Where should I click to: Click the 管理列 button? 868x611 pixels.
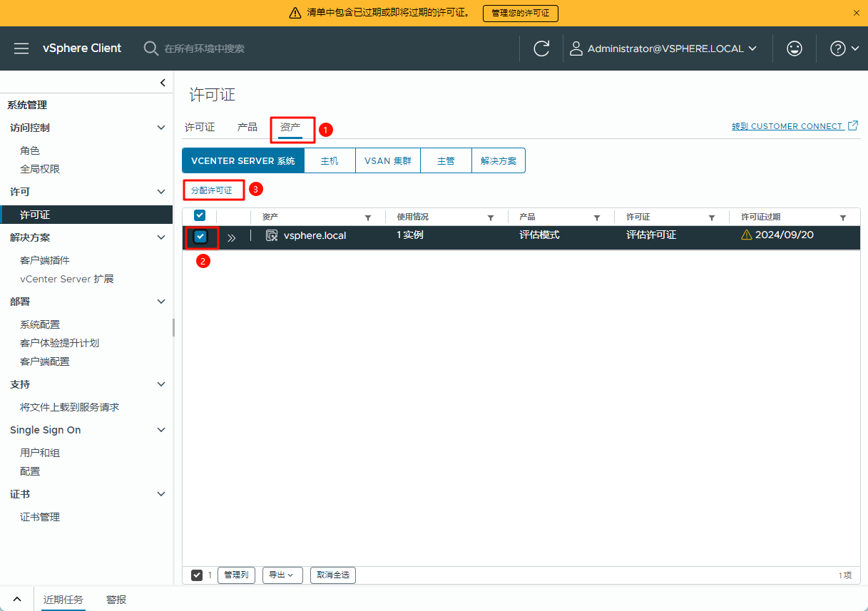tap(236, 575)
